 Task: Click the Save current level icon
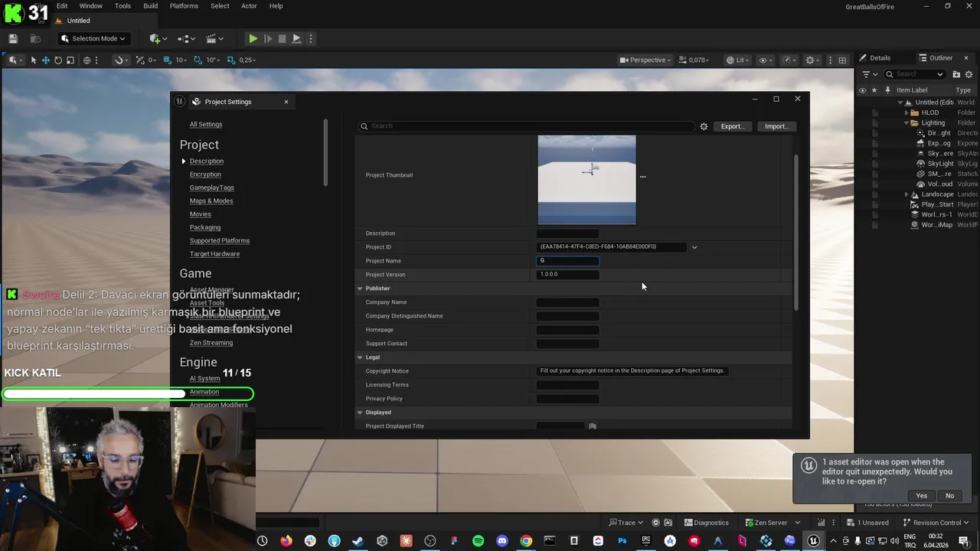pyautogui.click(x=13, y=38)
